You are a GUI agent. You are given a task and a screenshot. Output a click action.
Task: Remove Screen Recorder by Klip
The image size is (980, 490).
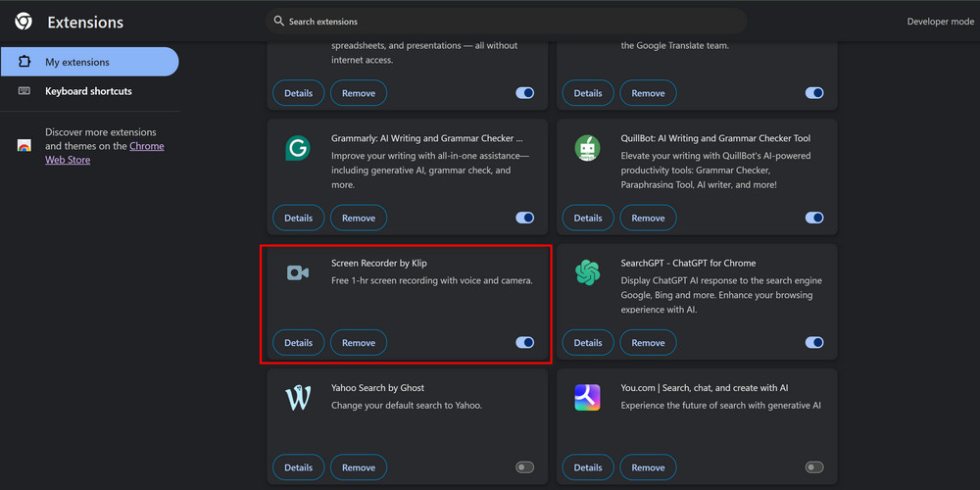tap(359, 342)
